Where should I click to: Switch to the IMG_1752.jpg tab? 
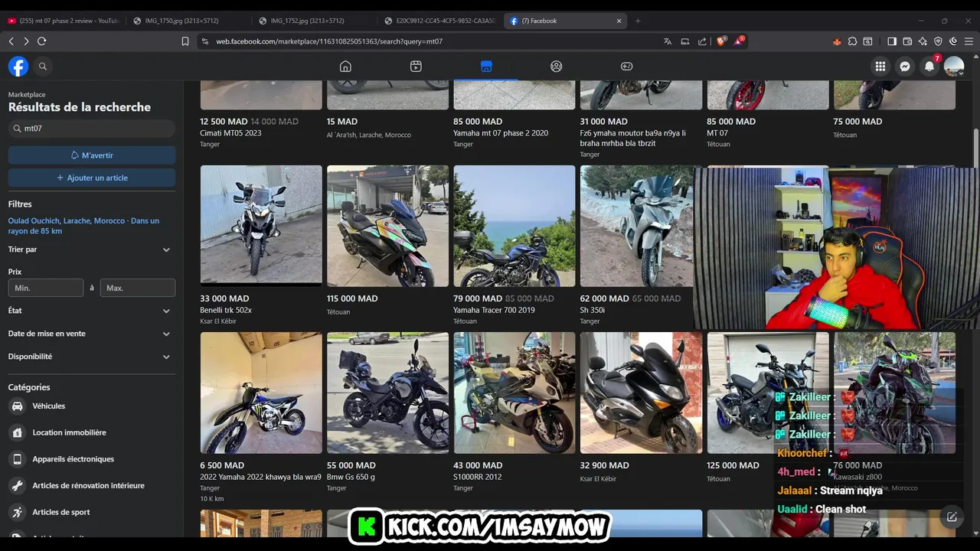tap(314, 21)
